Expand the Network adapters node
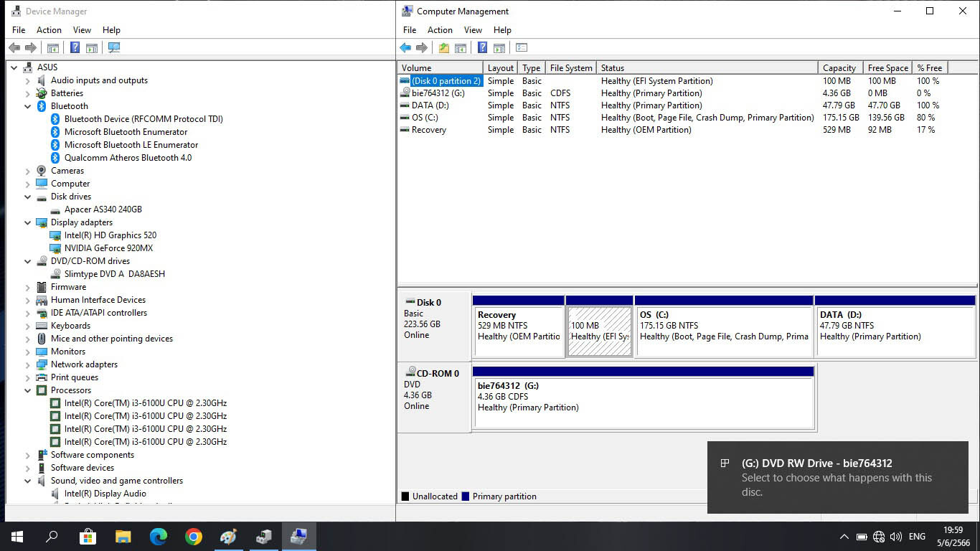980x551 pixels. [28, 364]
